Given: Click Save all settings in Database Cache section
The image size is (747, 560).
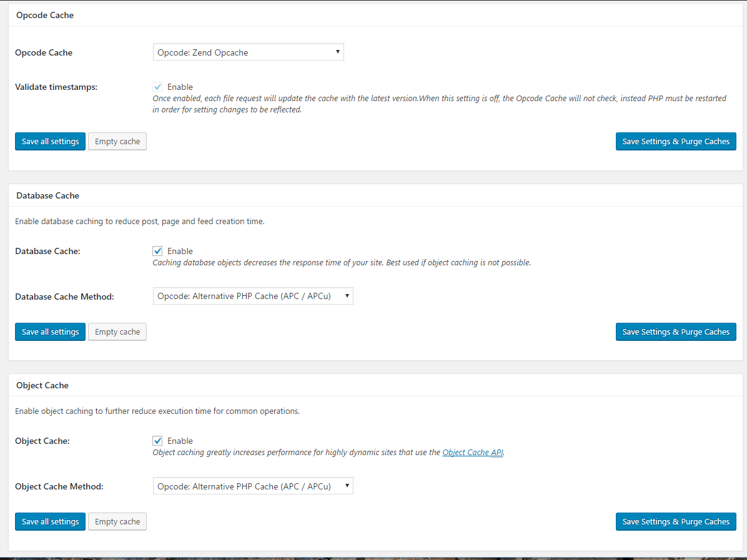Looking at the screenshot, I should click(50, 332).
